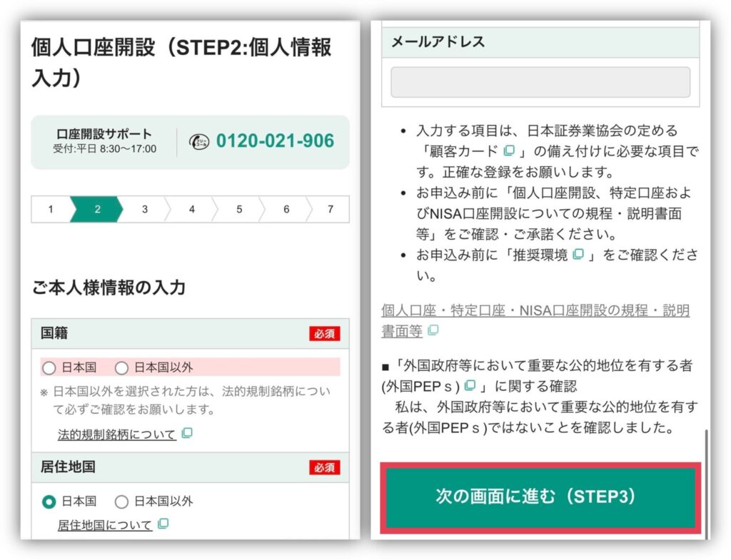Click external-link icon after 外国PEPs text
Screen dimensions: 731x560
(x=469, y=385)
